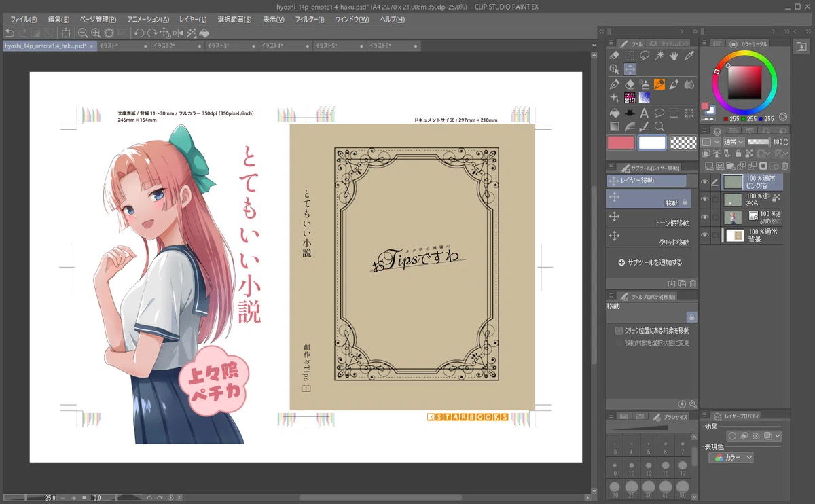
Task: Select the Airbrush spray tool
Action: point(645,84)
